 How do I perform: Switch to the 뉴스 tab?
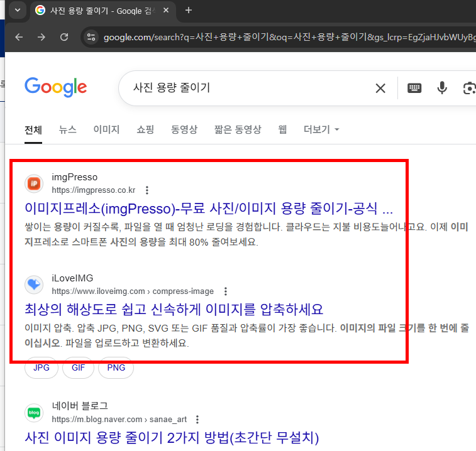pyautogui.click(x=67, y=129)
